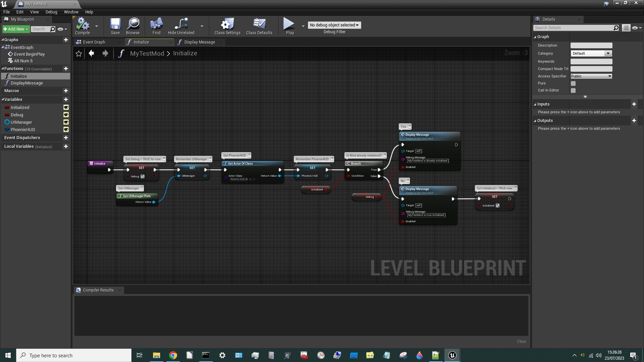Click Description text field
This screenshot has width=644, height=362.
(591, 45)
